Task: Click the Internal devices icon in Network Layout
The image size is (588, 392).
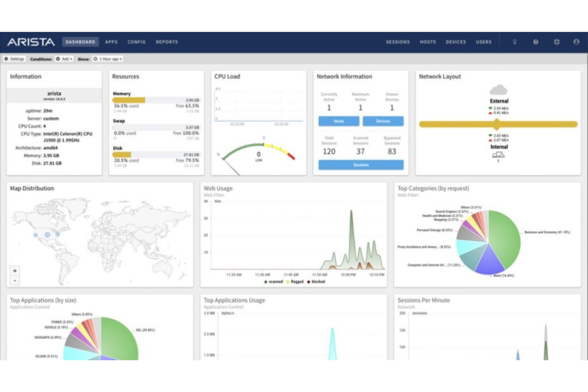Action: pos(498,155)
